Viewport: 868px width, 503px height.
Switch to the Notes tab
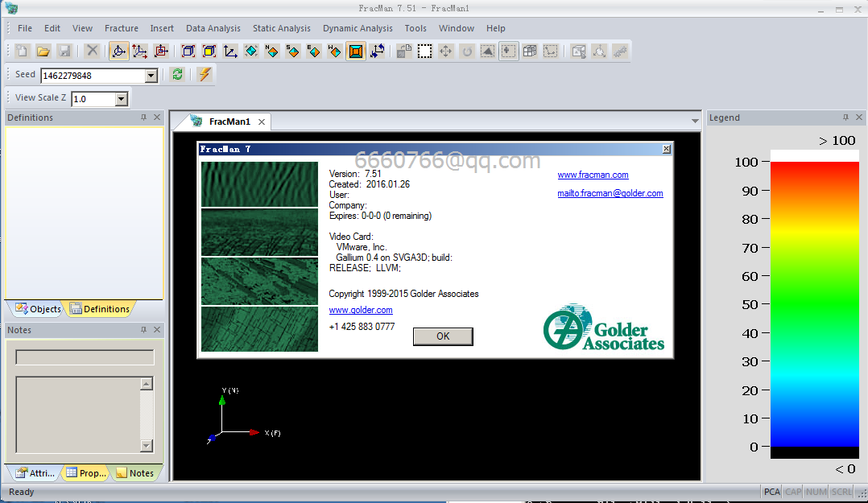(x=135, y=473)
